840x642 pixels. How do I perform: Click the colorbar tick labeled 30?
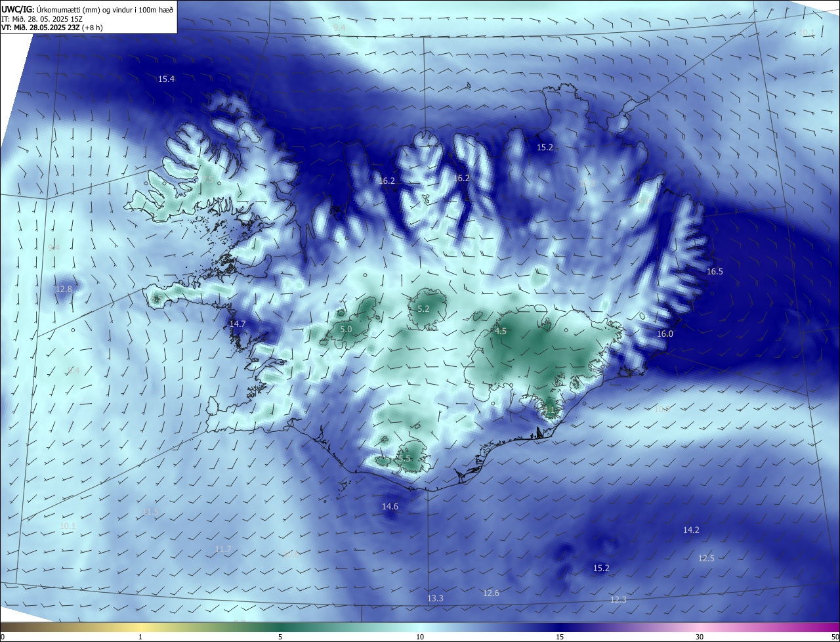[x=700, y=637]
